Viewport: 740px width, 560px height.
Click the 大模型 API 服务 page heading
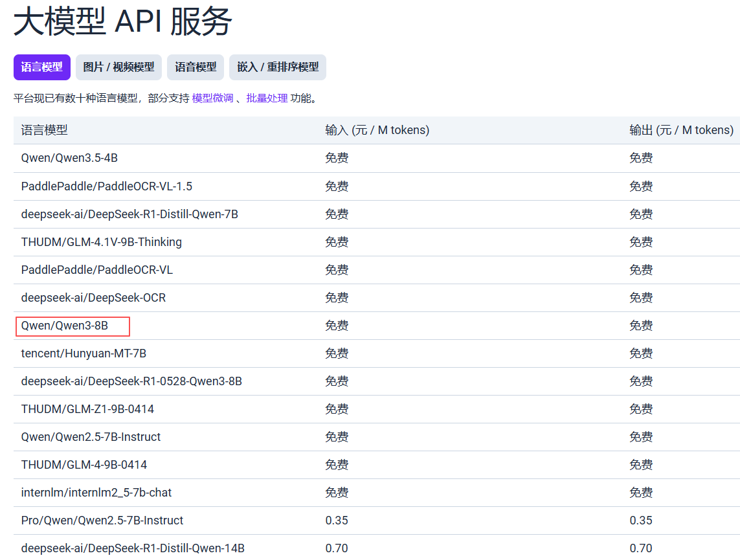pos(123,22)
